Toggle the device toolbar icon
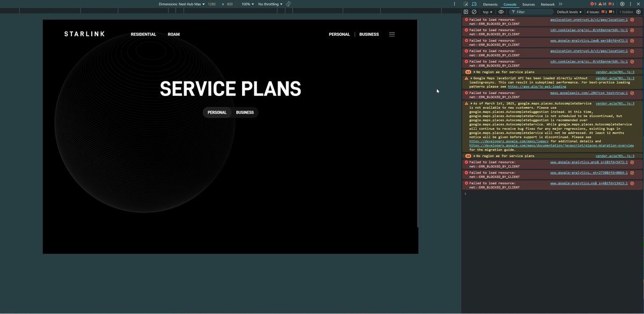 [x=474, y=4]
